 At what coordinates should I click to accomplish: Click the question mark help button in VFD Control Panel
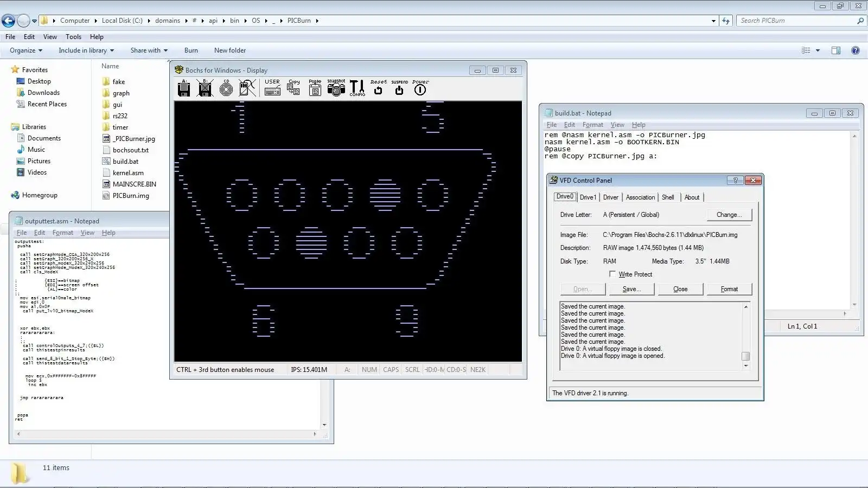(x=735, y=180)
